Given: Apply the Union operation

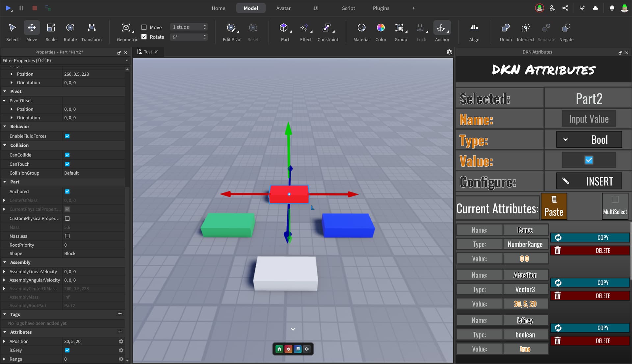Looking at the screenshot, I should coord(506,32).
